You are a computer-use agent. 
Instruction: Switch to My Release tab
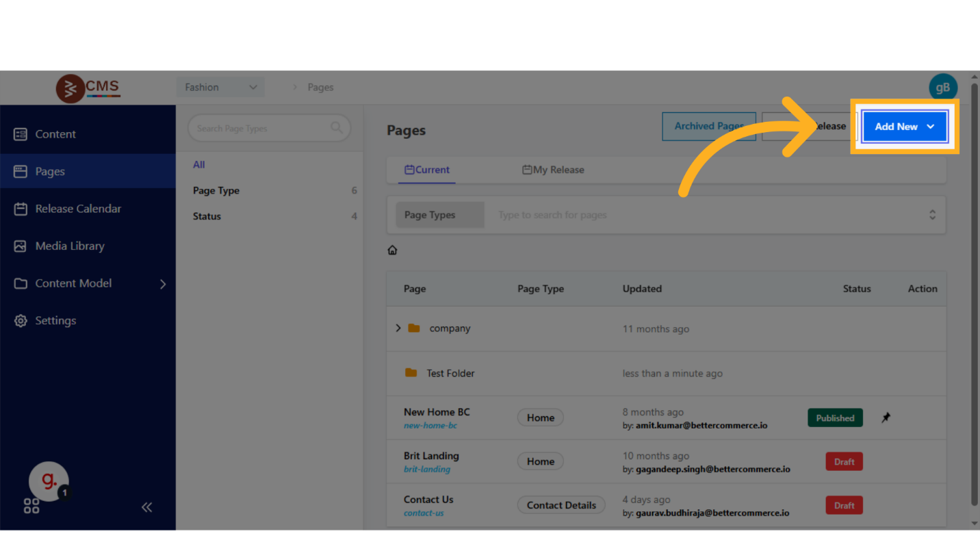point(553,170)
